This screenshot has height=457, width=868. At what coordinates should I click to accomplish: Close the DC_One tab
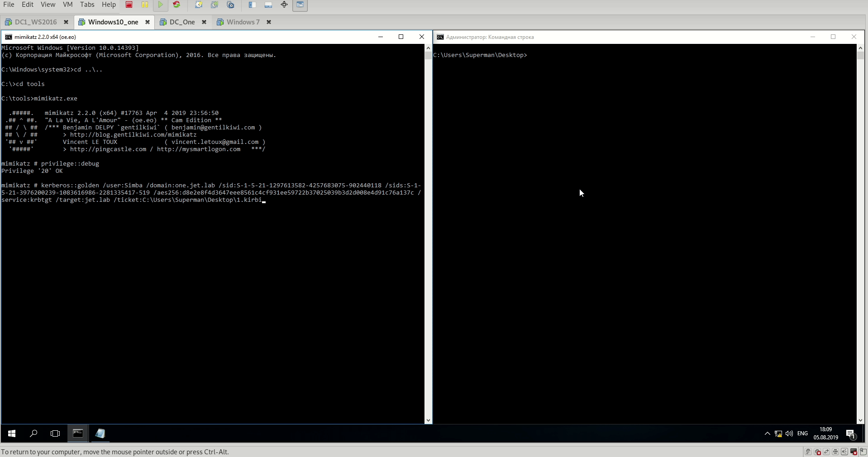[x=204, y=22]
